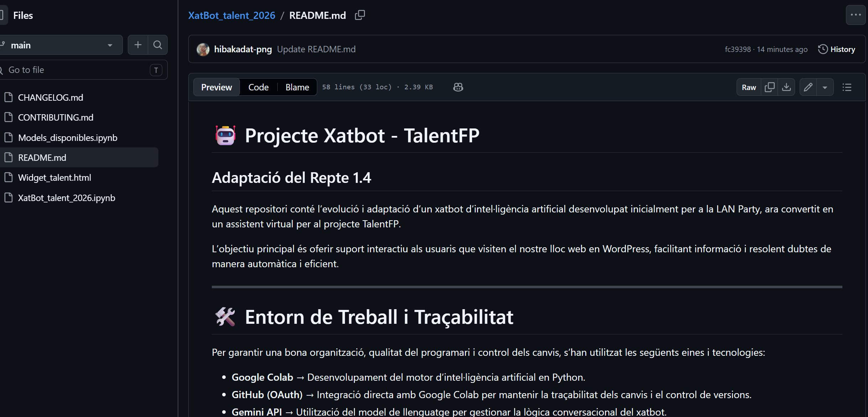868x417 pixels.
Task: Click the Copilot icon in file toolbar
Action: point(458,87)
